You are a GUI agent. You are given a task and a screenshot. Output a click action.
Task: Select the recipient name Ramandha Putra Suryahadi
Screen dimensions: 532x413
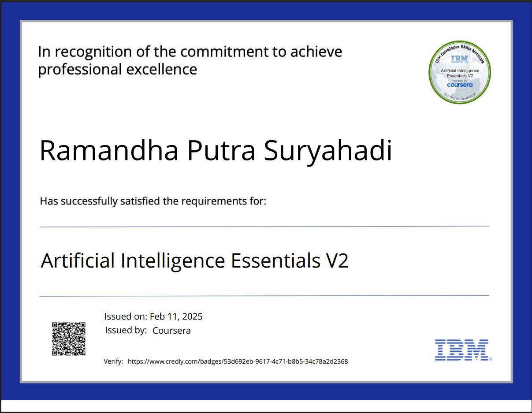(x=216, y=150)
